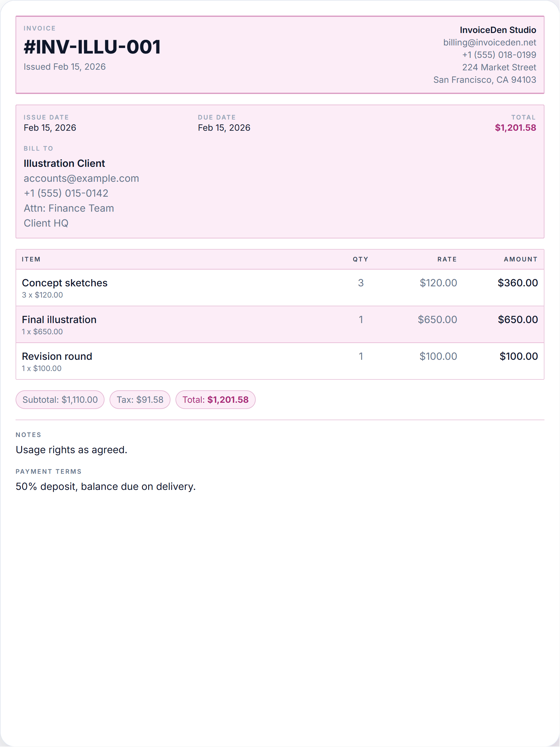Click the Concept sketches line item

click(x=280, y=288)
